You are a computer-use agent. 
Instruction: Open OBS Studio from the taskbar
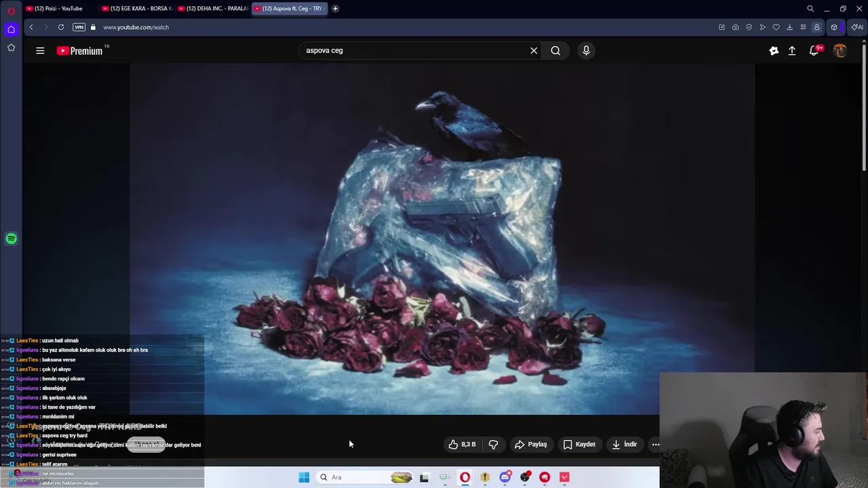(525, 477)
